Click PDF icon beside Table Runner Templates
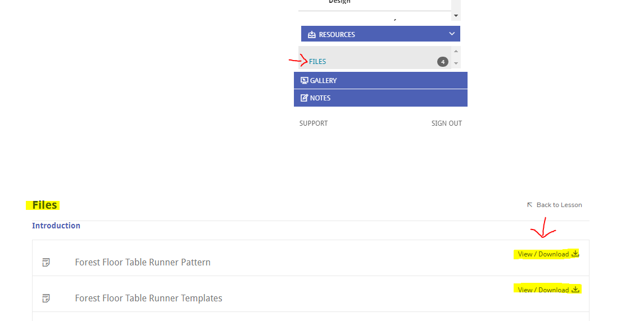 47,298
